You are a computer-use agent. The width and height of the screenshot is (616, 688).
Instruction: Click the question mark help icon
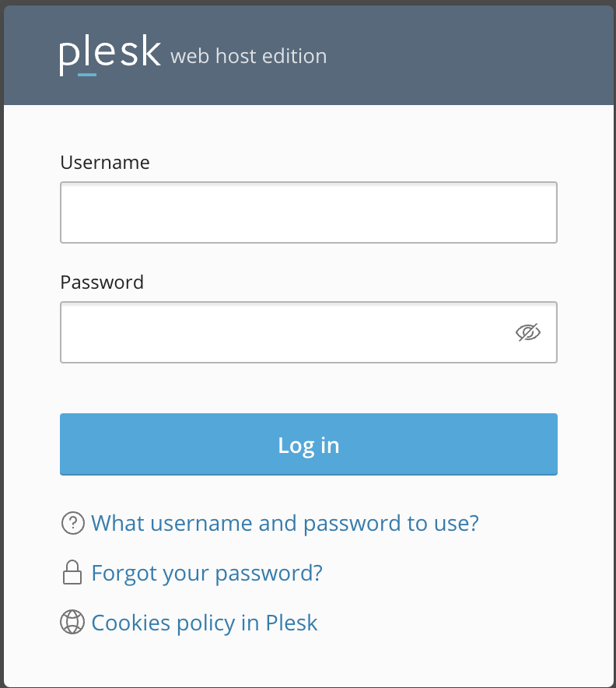coord(73,523)
